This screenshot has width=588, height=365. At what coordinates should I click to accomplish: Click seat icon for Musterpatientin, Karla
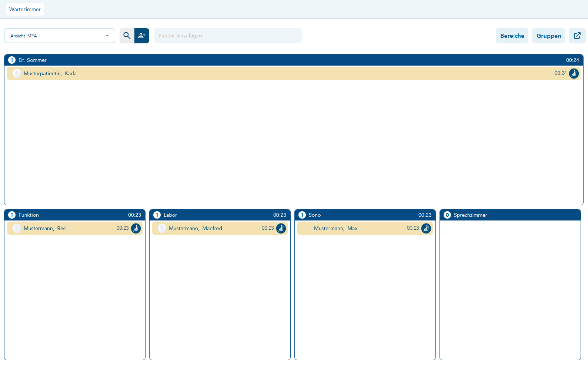click(574, 73)
